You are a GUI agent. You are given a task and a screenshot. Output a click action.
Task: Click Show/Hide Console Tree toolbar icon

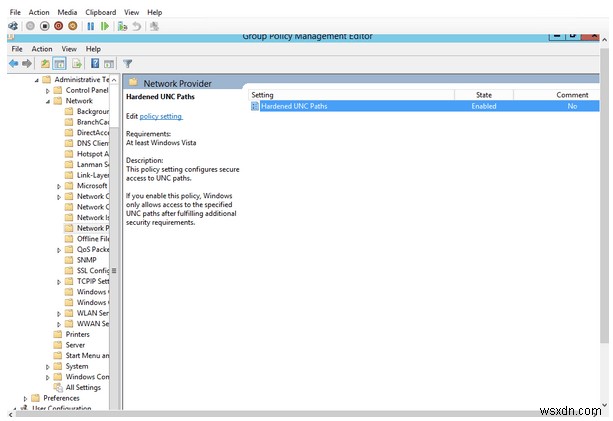point(60,63)
